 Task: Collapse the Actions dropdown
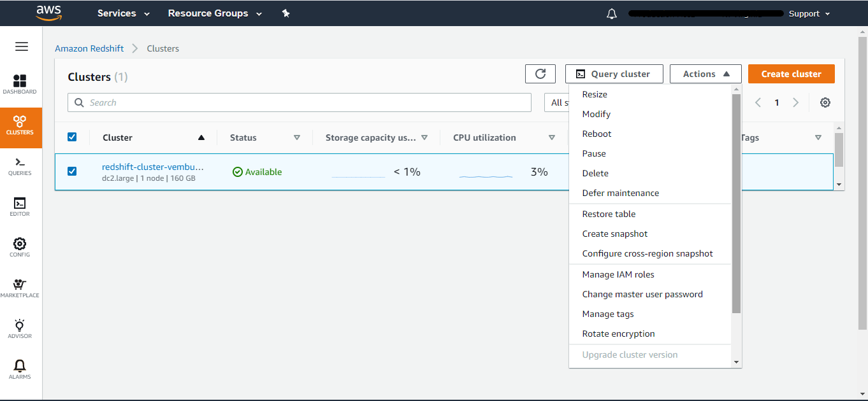705,74
